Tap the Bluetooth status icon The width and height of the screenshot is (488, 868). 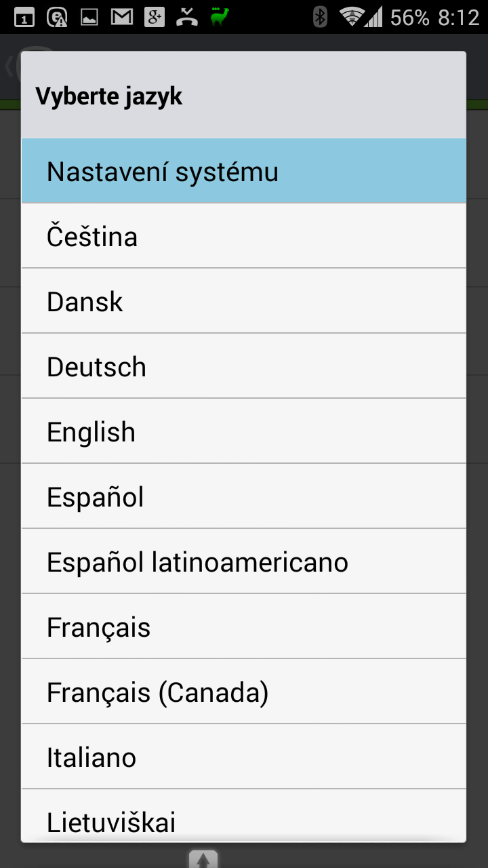coord(321,17)
